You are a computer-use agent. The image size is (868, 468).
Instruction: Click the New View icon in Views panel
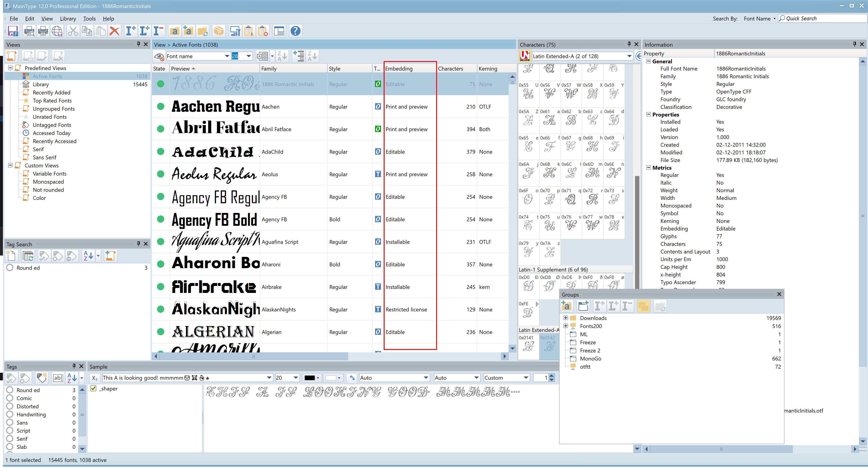11,56
